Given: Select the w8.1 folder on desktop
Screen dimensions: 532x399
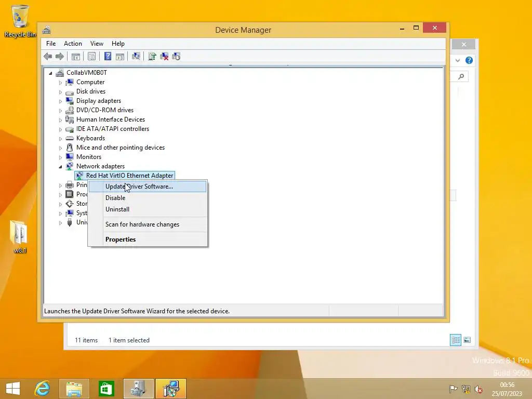Looking at the screenshot, I should pos(20,237).
